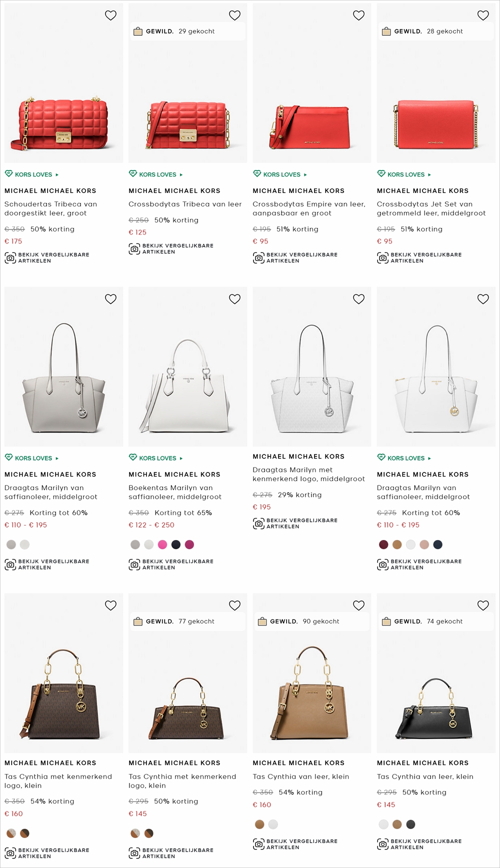Open 'Crossbodytas Tribeca van leer' product link

point(185,204)
